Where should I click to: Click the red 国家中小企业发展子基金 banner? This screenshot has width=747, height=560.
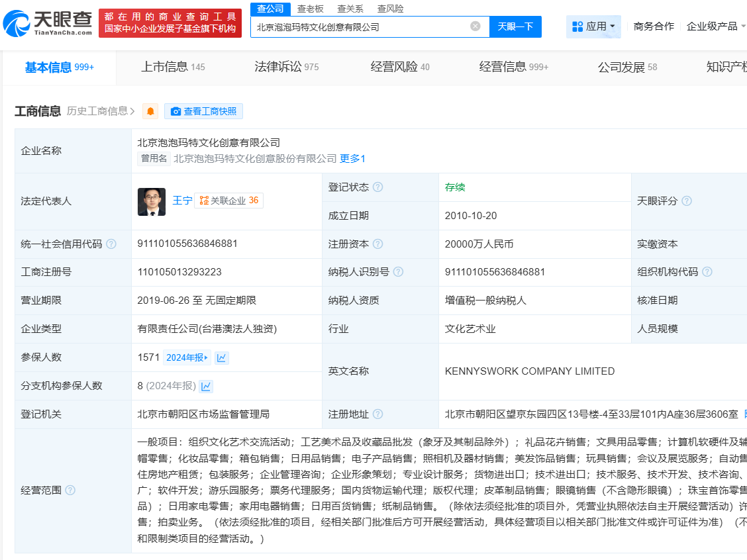[x=170, y=23]
